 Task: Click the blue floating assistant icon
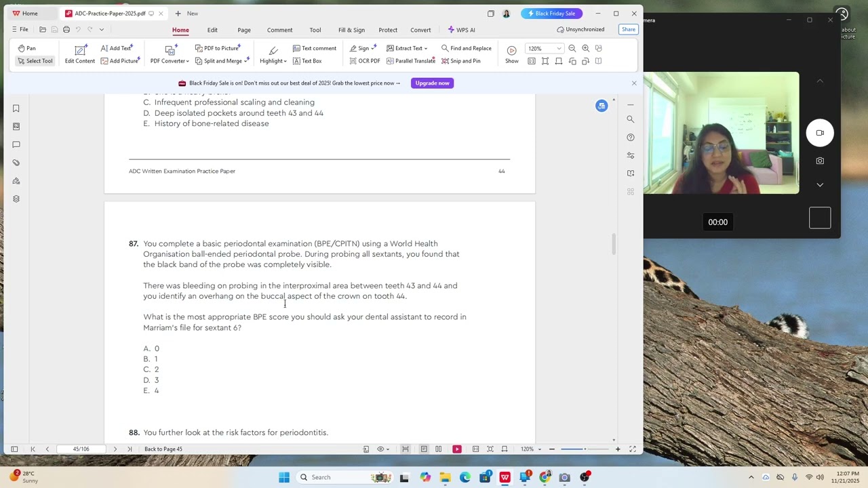pos(601,106)
